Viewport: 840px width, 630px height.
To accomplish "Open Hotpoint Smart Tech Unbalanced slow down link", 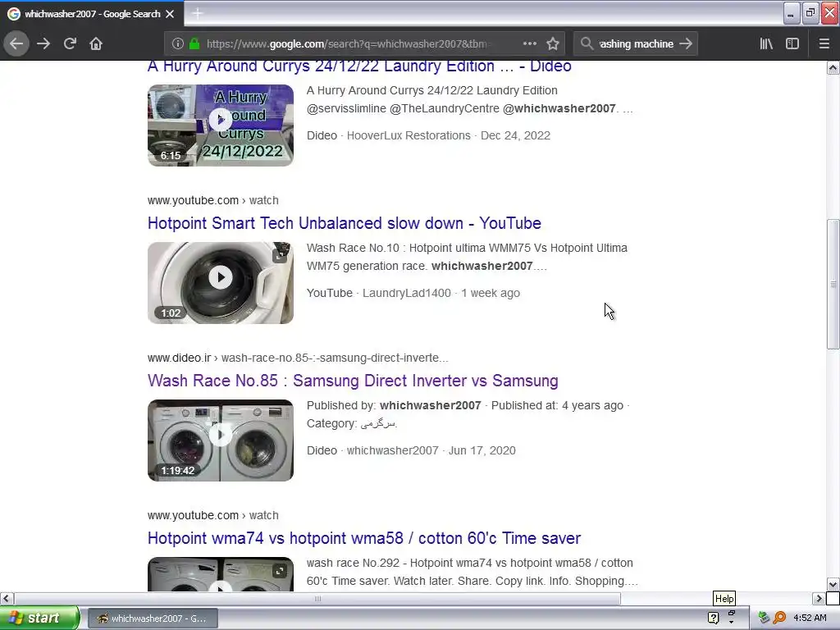I will (x=345, y=223).
